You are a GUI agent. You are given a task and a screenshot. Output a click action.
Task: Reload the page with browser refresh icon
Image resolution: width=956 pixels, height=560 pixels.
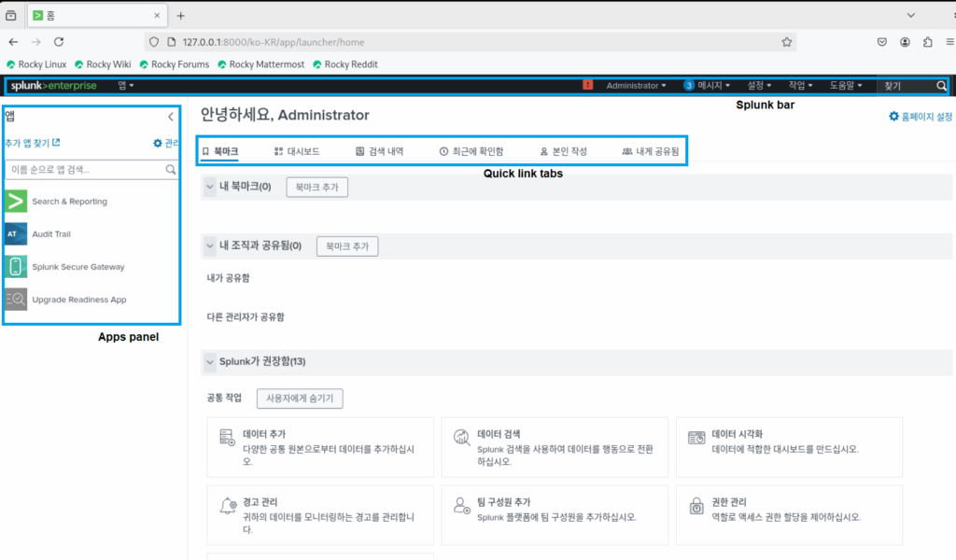[59, 42]
